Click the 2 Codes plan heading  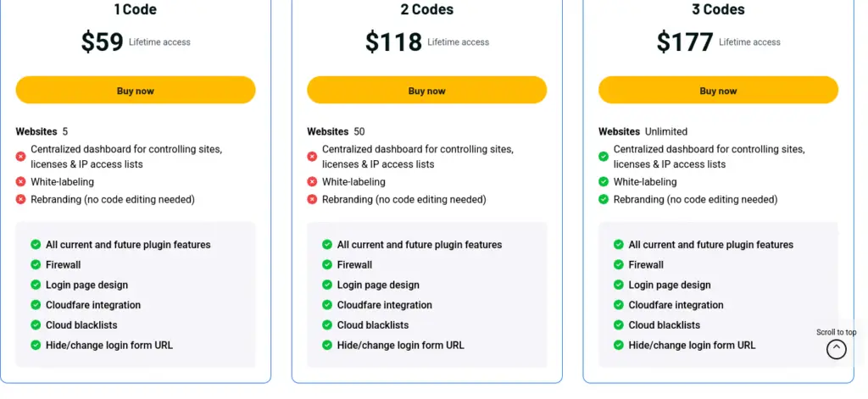pos(426,10)
